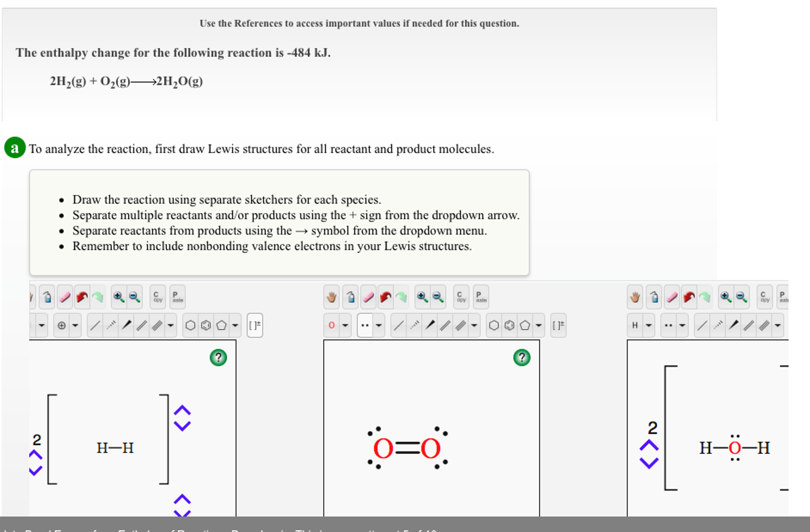Screen dimensions: 810x532
Task: Click zoom out in first sketcher toolbar
Action: pyautogui.click(x=135, y=297)
